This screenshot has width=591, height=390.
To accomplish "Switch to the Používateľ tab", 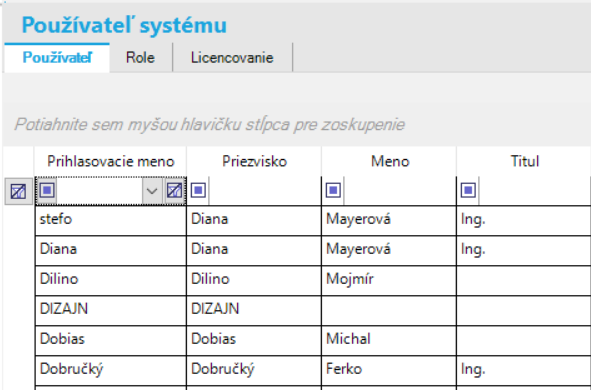I will (57, 58).
